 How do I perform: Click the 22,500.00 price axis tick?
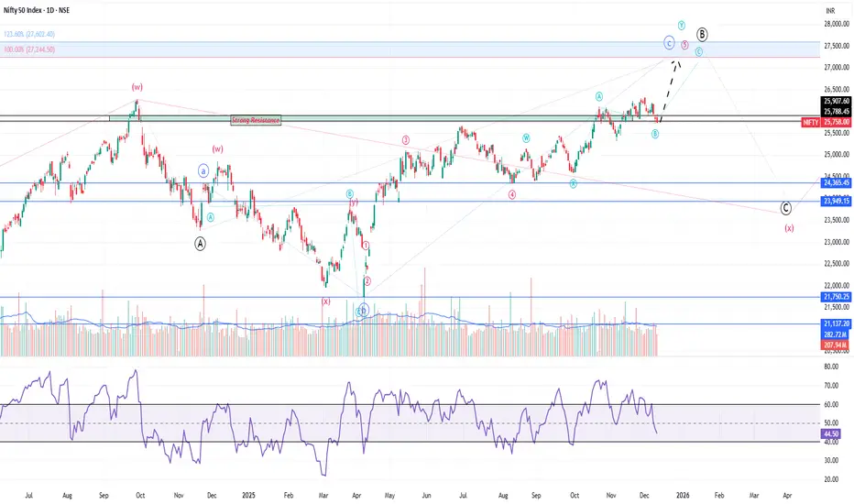pos(837,264)
